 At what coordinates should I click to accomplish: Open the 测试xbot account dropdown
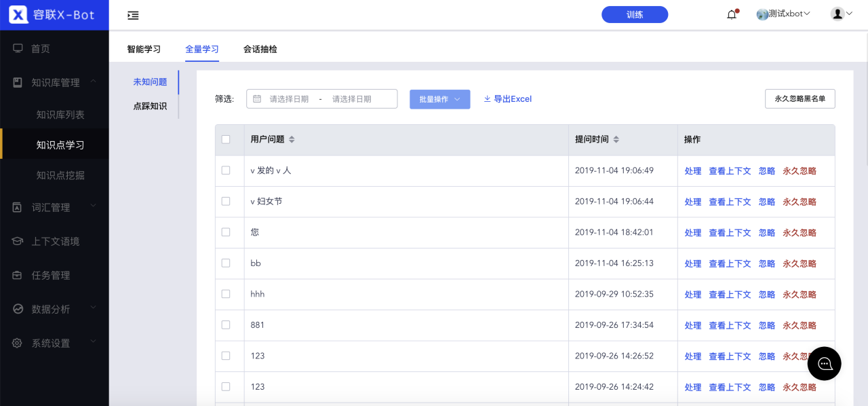click(x=784, y=14)
